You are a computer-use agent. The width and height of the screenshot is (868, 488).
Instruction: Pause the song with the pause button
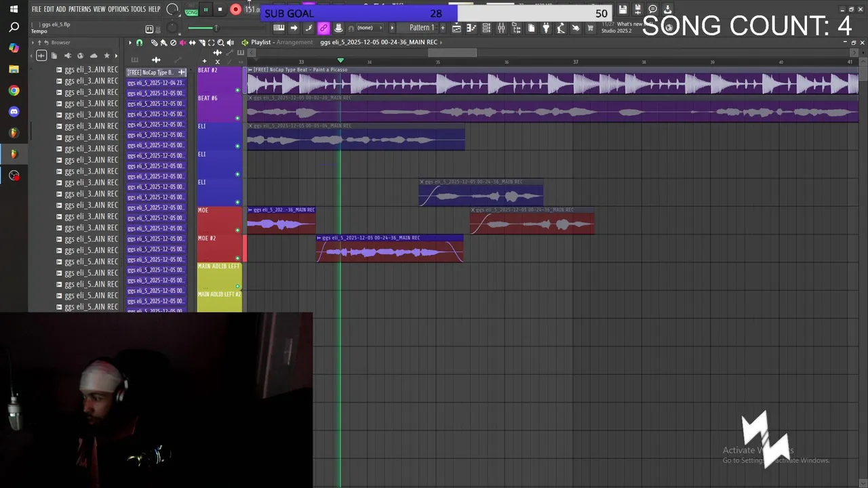pos(205,9)
